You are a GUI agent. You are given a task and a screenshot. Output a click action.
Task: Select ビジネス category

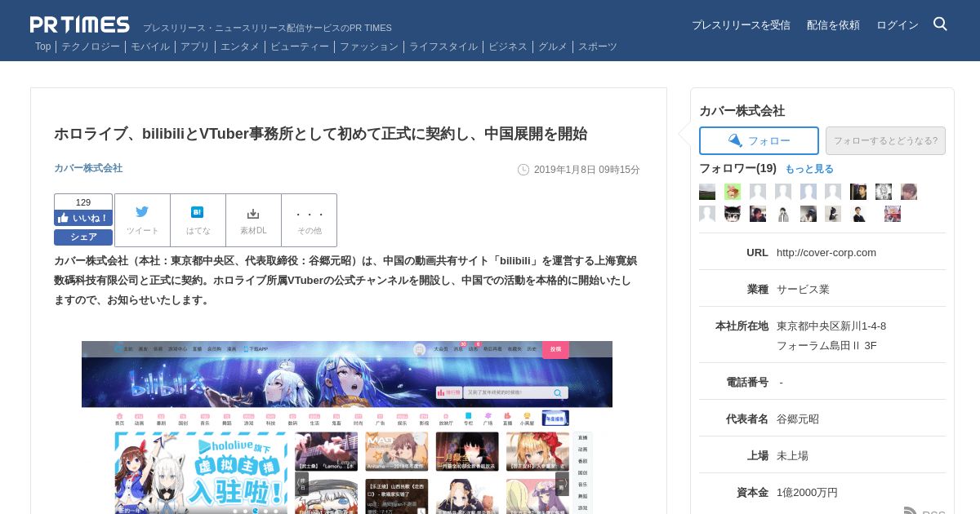click(x=508, y=47)
